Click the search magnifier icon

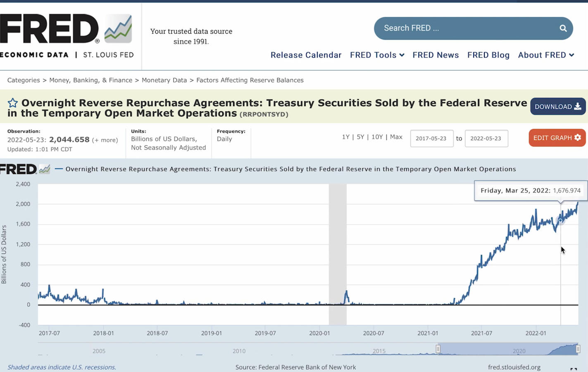click(563, 28)
